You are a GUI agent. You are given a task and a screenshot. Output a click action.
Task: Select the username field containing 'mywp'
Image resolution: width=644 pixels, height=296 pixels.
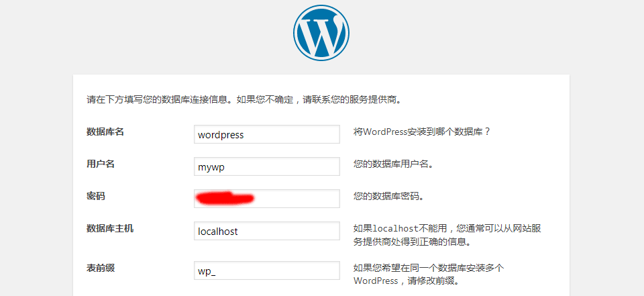click(266, 166)
